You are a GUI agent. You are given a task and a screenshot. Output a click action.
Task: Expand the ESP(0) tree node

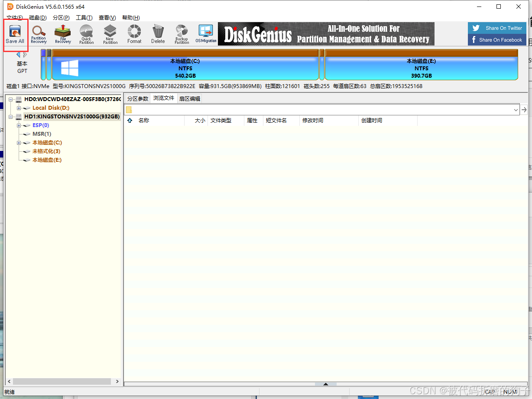(x=19, y=125)
